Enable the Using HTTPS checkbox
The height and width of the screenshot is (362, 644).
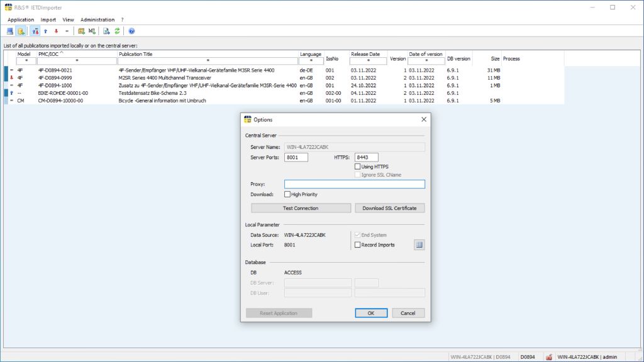357,167
